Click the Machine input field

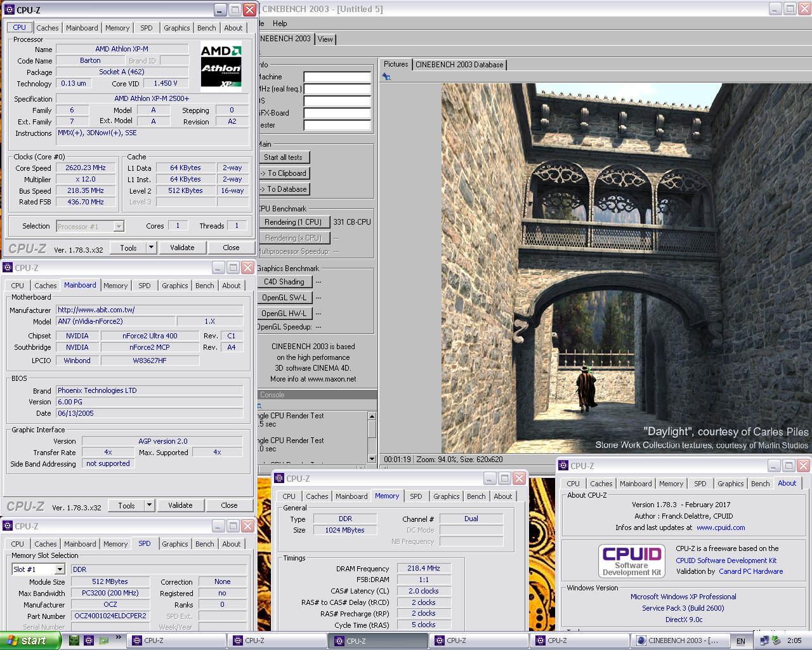tap(337, 77)
